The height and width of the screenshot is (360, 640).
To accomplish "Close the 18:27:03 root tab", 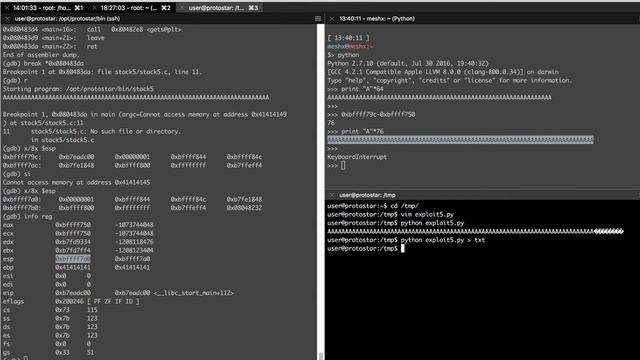I will [x=95, y=8].
